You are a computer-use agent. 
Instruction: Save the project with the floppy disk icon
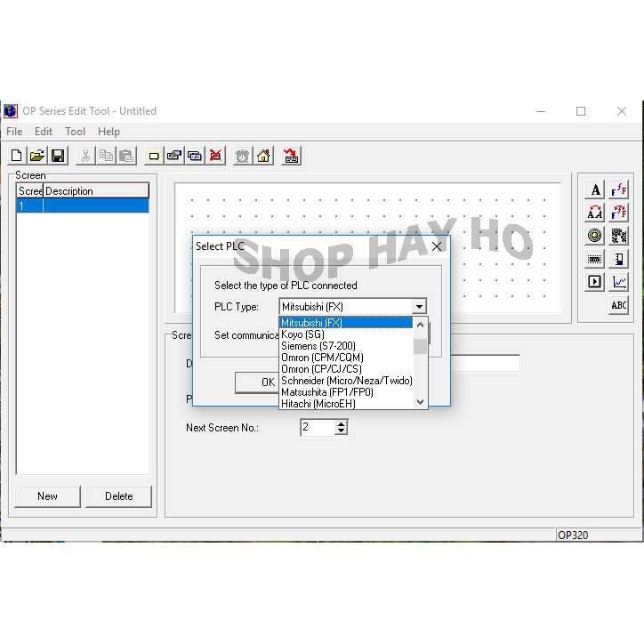tap(58, 156)
